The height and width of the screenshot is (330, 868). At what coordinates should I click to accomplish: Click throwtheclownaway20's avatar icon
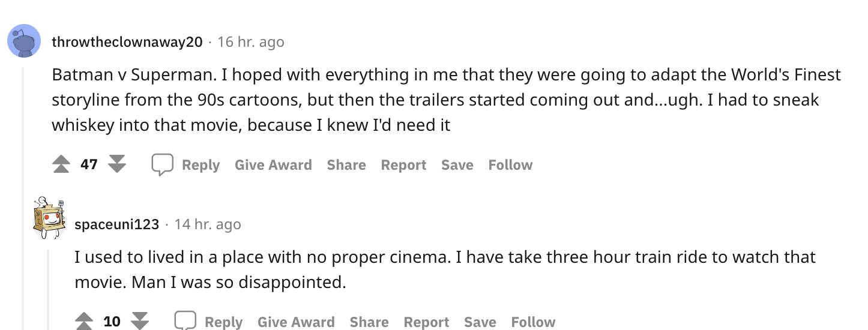point(24,42)
